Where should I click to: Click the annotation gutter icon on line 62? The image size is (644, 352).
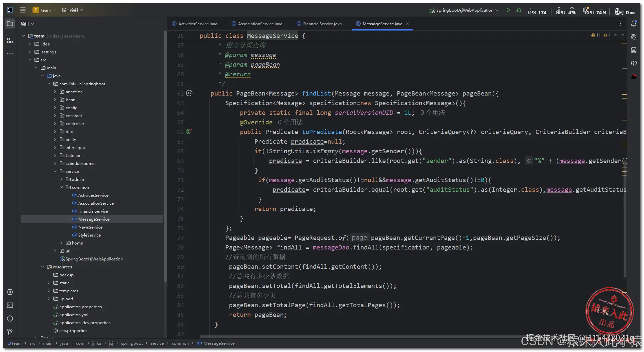tap(189, 93)
